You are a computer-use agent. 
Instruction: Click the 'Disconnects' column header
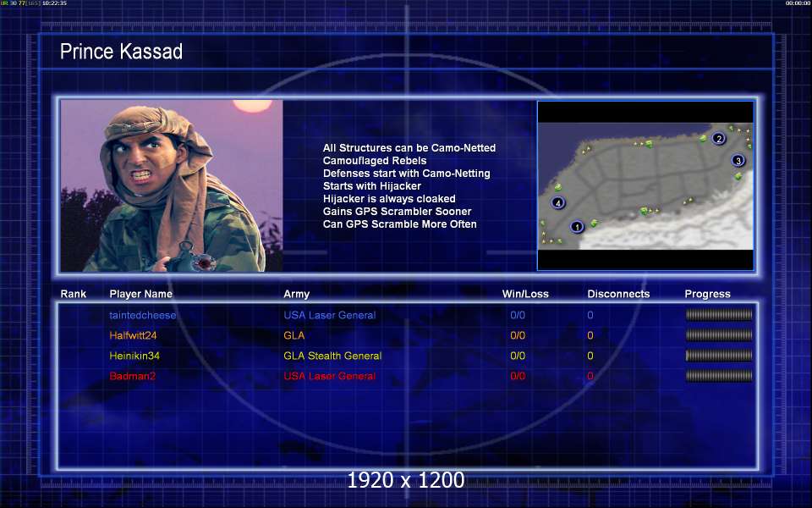pyautogui.click(x=618, y=294)
